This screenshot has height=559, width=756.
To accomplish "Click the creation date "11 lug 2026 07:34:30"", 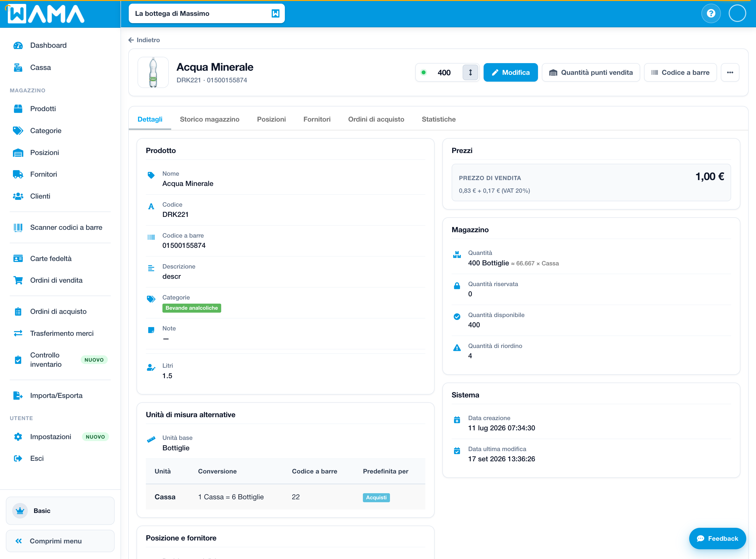I will pos(501,428).
